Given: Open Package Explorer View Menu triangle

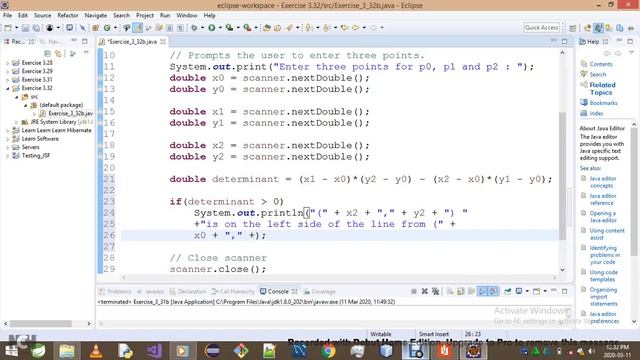Looking at the screenshot, I should [x=86, y=53].
